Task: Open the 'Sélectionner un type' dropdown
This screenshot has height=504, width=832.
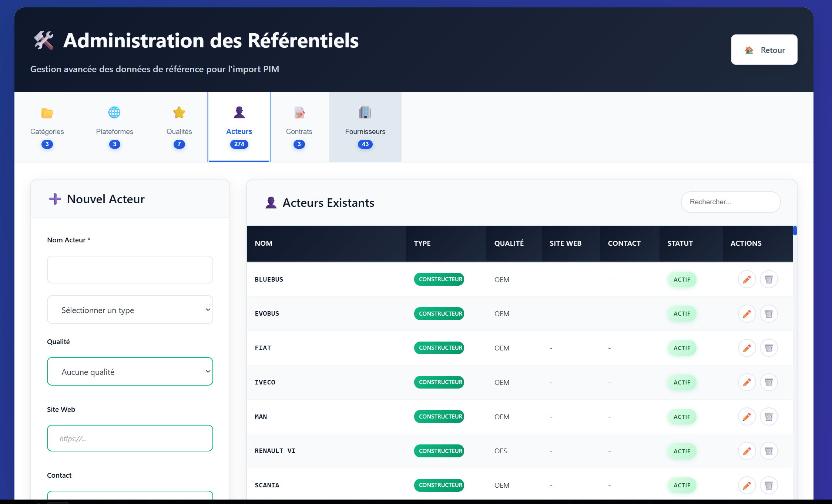Action: point(130,310)
